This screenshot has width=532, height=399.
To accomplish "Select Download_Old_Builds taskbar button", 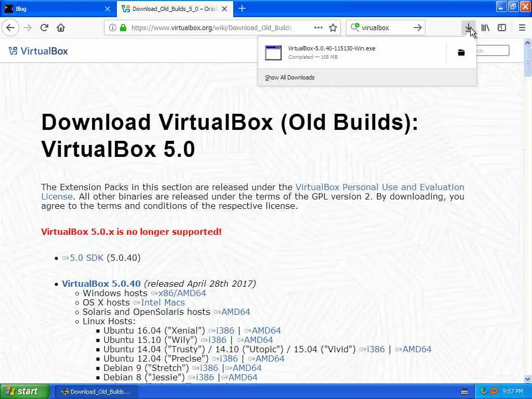I will point(96,392).
